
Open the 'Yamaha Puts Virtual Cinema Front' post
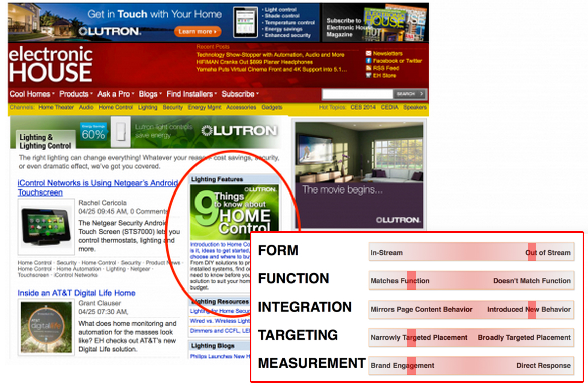pyautogui.click(x=271, y=70)
